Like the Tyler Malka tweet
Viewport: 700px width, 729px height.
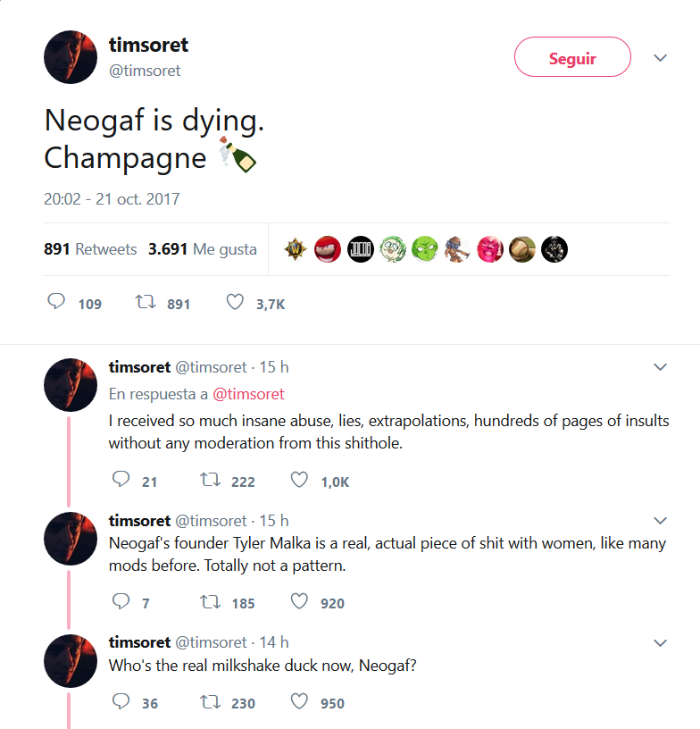300,602
